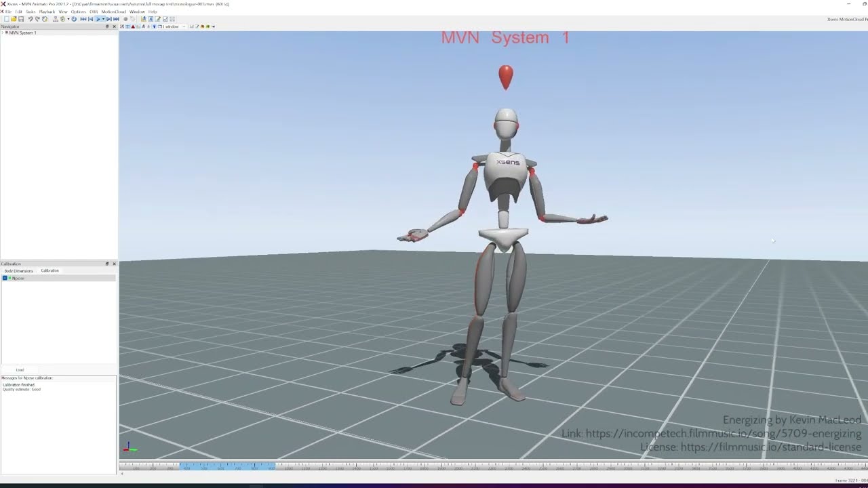Jump to the end of the recording
Viewport: 868px width, 488px height.
pyautogui.click(x=116, y=19)
